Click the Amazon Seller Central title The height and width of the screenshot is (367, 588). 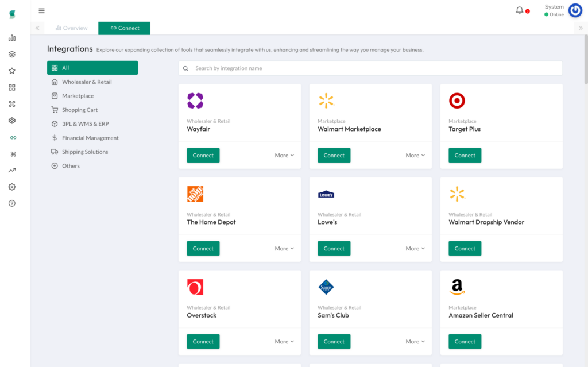click(x=481, y=315)
